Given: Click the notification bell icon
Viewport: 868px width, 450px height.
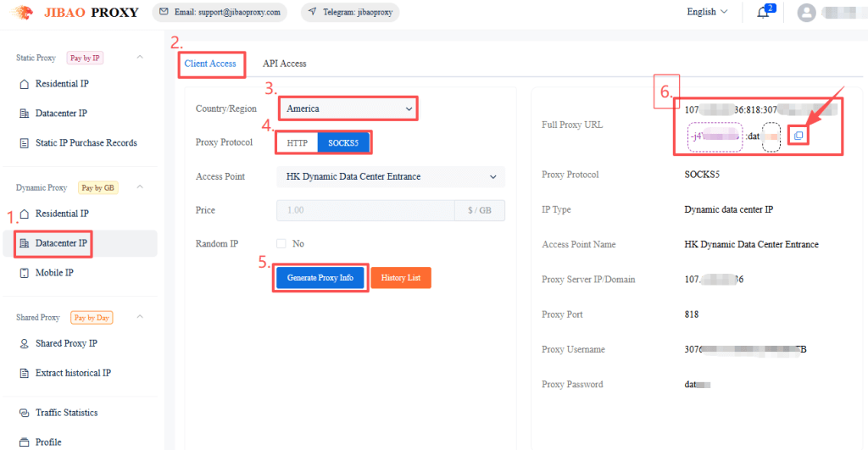Looking at the screenshot, I should (763, 13).
